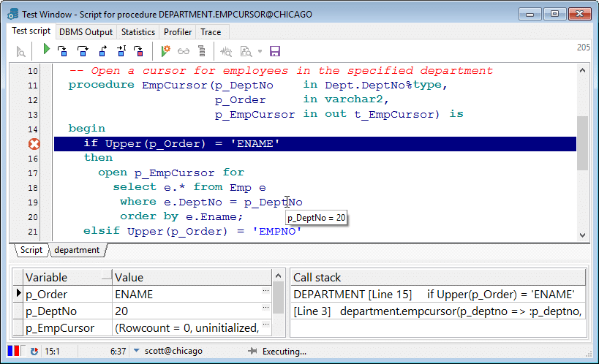
Task: Click the 15:1 cursor position in status bar
Action: (x=53, y=351)
